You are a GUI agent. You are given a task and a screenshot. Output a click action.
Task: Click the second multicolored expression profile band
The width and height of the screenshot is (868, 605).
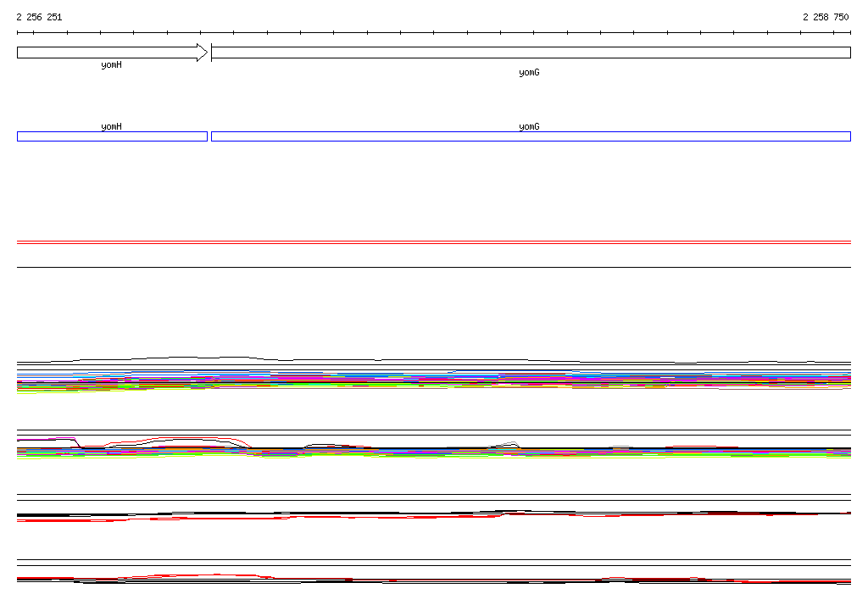(433, 452)
